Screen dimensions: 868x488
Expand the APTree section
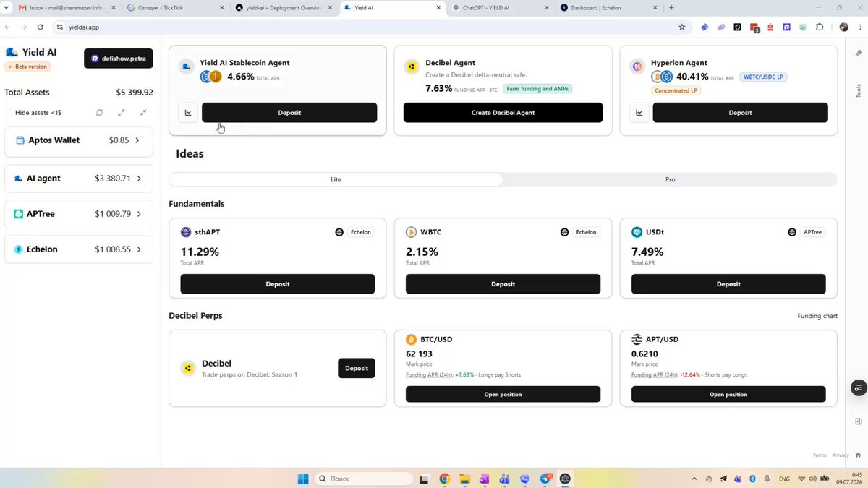pyautogui.click(x=79, y=214)
